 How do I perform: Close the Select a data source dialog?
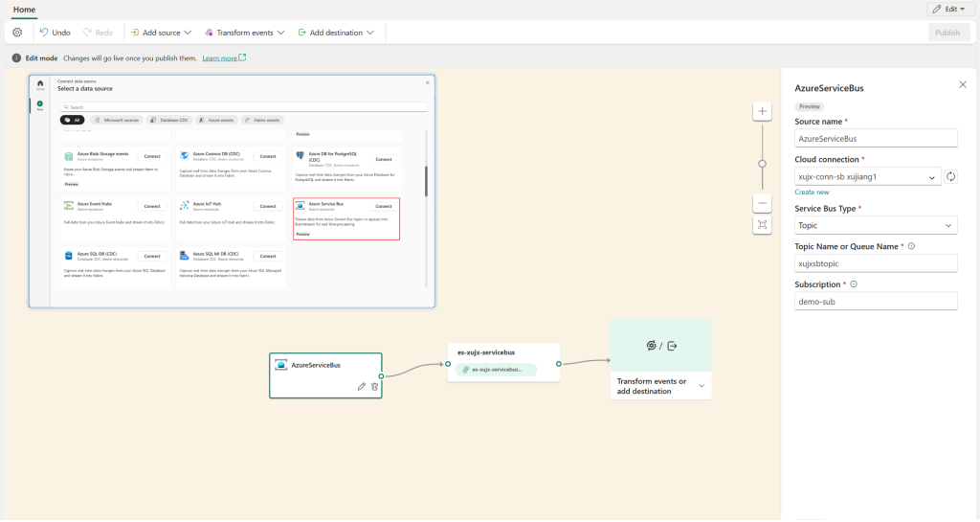click(x=428, y=82)
